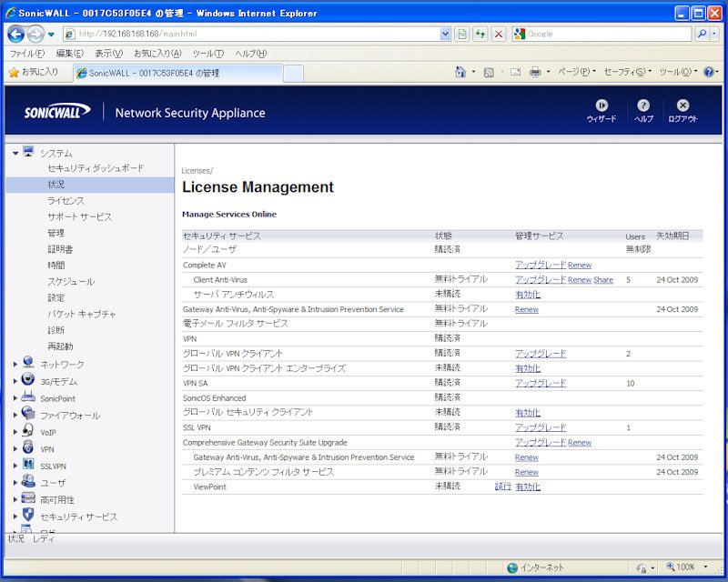Click Renew link for プレミアム コンテンツ フィルタ
The width and height of the screenshot is (728, 582).
coord(527,472)
